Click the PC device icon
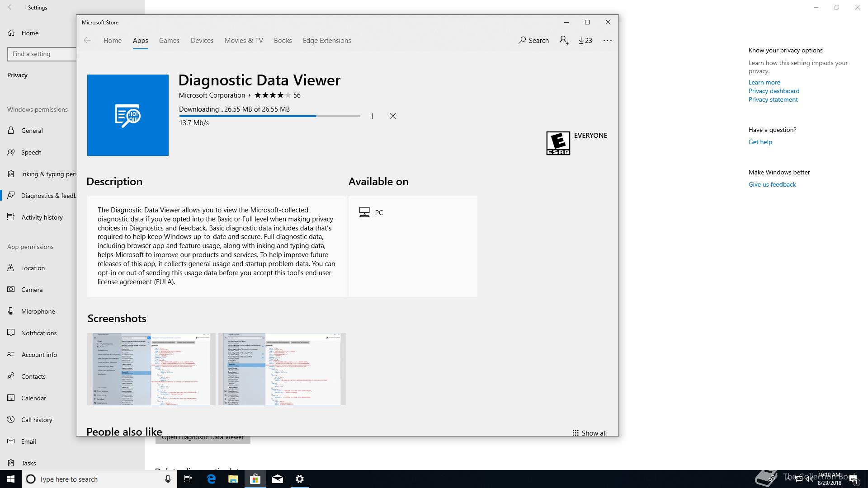 [364, 212]
